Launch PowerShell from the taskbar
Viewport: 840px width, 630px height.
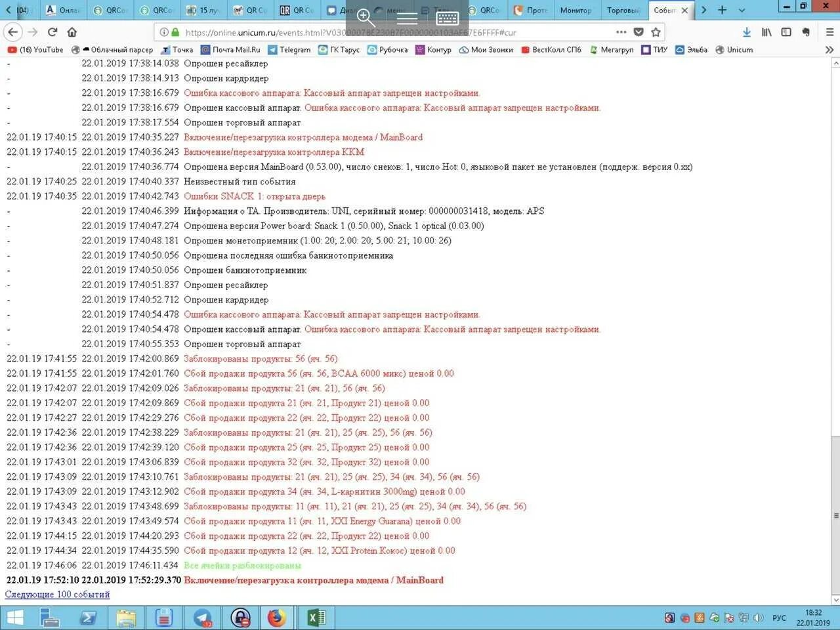coord(88,618)
